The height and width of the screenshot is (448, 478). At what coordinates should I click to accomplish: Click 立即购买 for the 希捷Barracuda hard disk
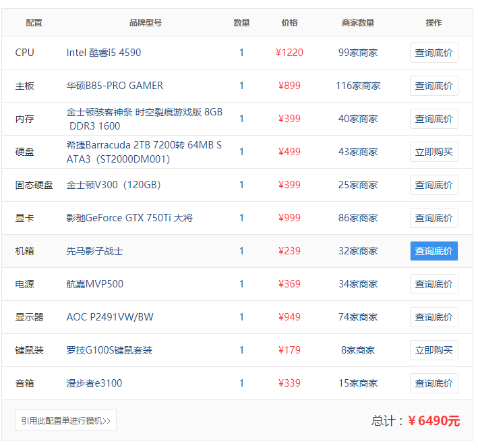pyautogui.click(x=434, y=152)
